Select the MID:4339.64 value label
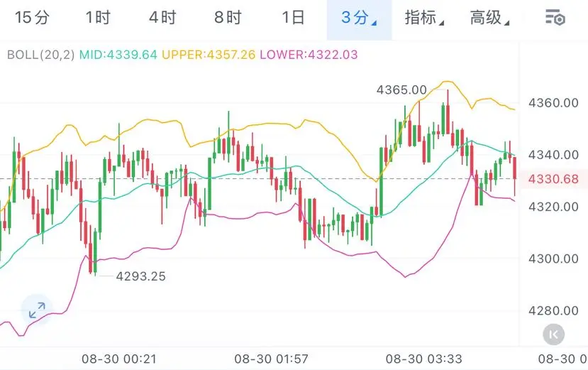Screen dimensions: 588x370 click(x=118, y=55)
